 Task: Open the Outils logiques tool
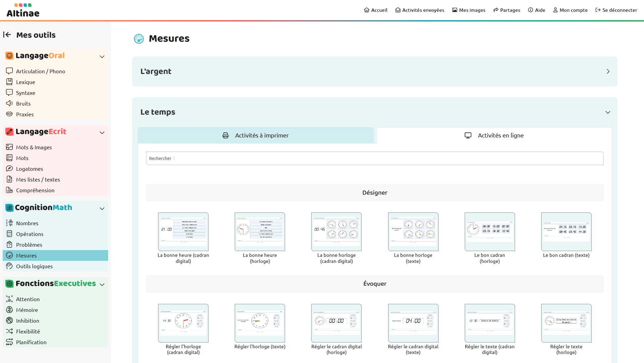click(34, 266)
